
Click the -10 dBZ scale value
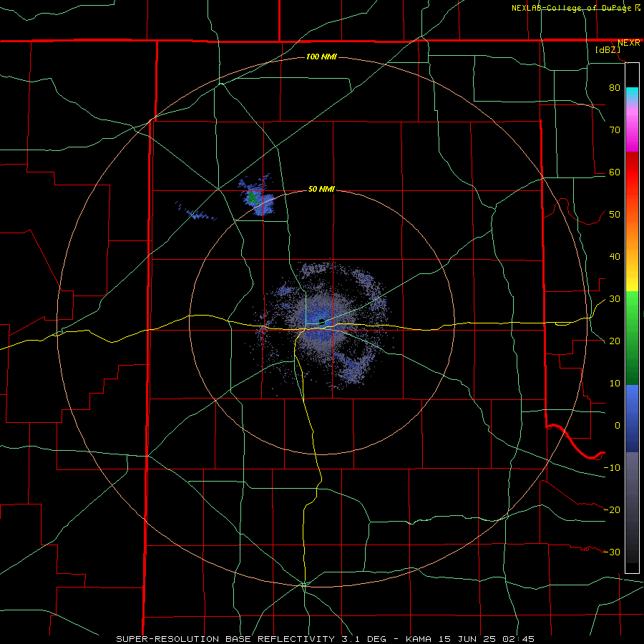[612, 467]
